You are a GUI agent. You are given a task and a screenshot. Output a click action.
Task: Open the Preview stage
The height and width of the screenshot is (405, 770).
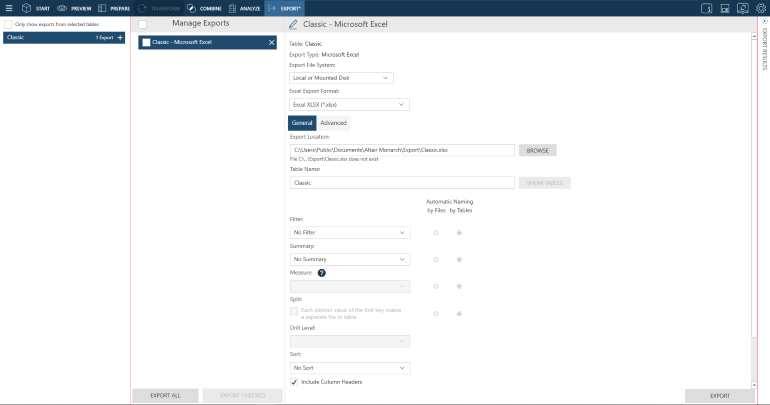74,8
